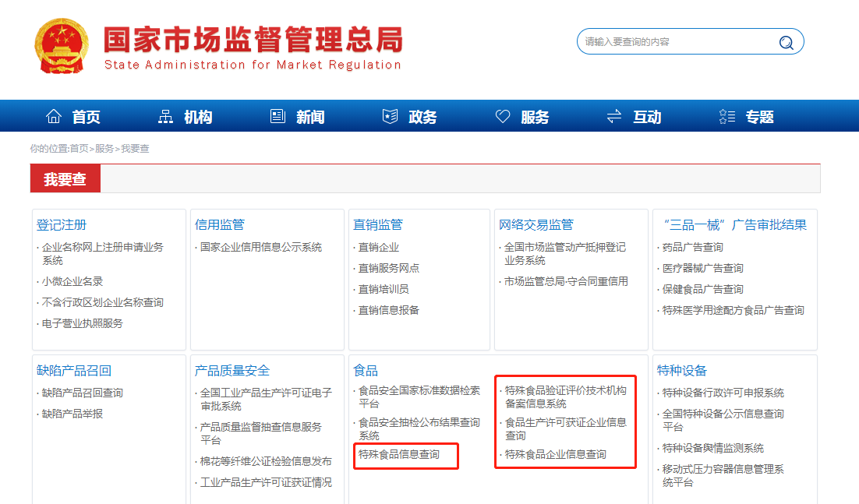Click the organization icon beside 机构
The image size is (859, 504).
click(x=165, y=116)
